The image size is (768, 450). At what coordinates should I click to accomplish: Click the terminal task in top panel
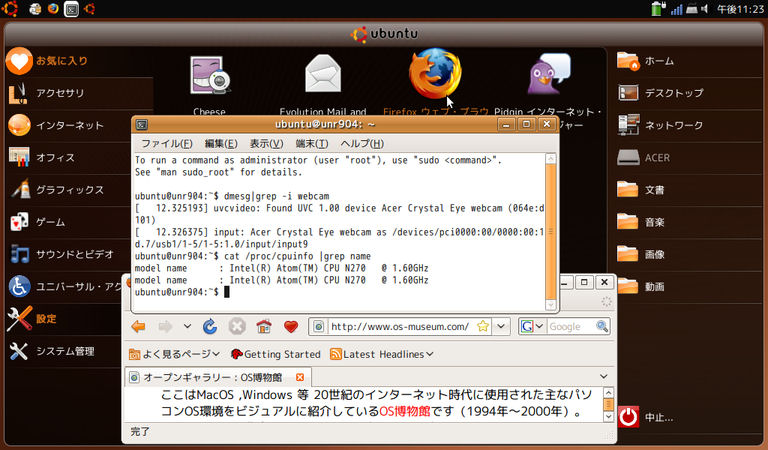click(x=72, y=9)
